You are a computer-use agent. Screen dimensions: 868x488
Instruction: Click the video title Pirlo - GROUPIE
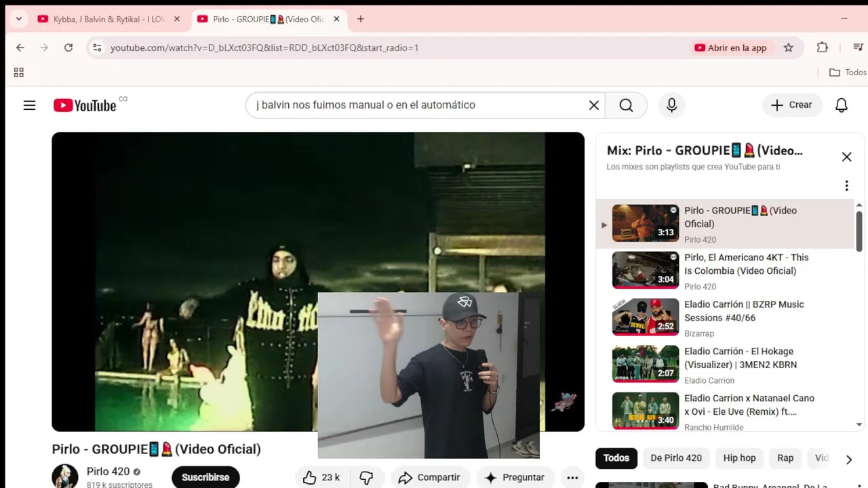coord(156,449)
